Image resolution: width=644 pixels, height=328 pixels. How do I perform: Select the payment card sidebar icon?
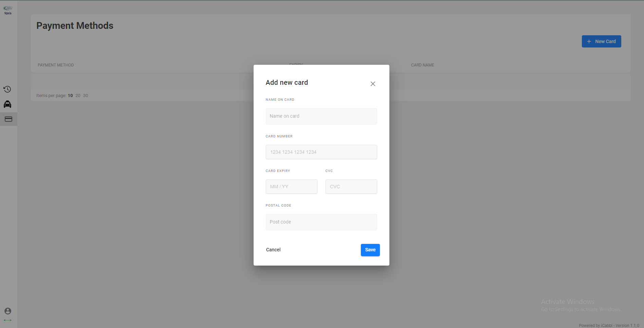[8, 119]
